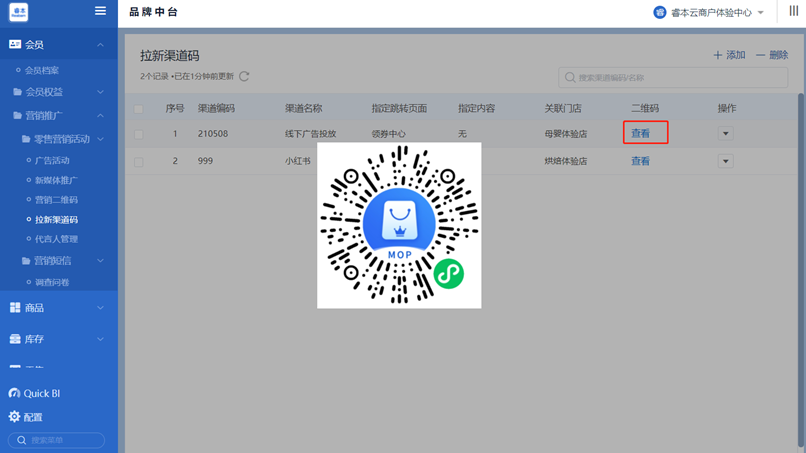Collapse the 会员 section chevron
Screen dimensions: 806x453
click(x=100, y=45)
